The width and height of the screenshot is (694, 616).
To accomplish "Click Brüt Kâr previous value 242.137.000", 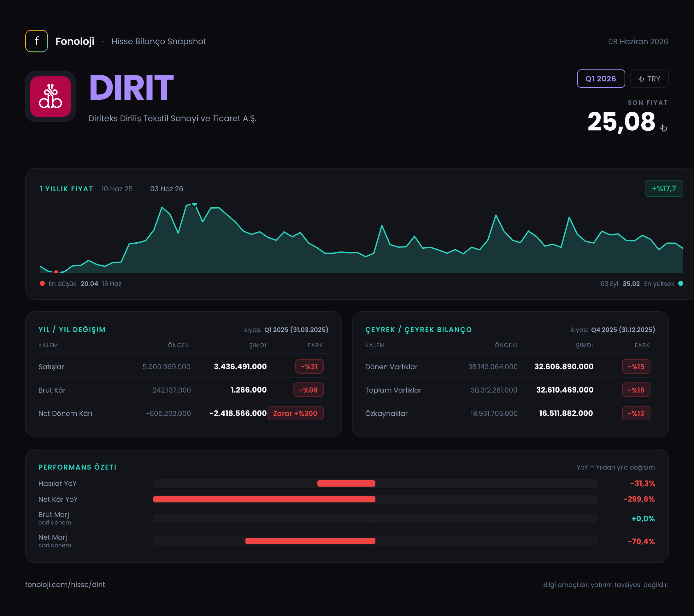I will (x=172, y=390).
